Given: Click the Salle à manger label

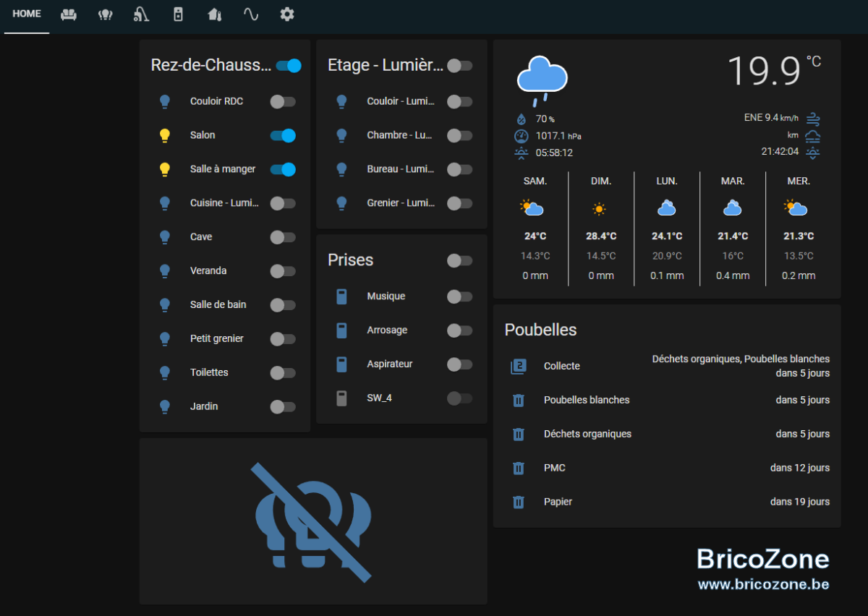Looking at the screenshot, I should click(223, 169).
